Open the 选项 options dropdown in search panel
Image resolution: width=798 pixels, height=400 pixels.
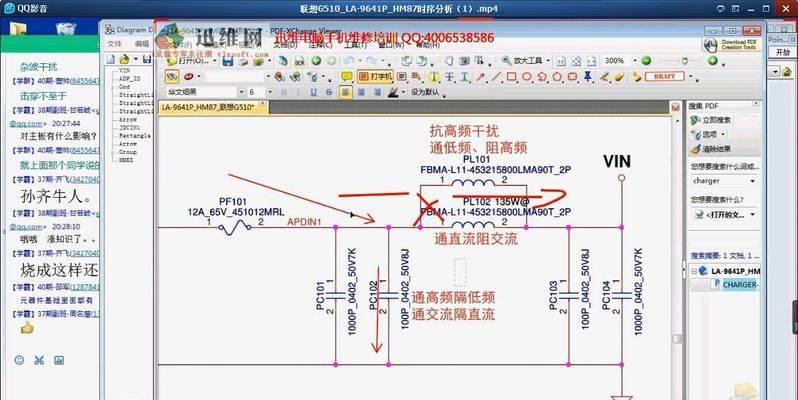(708, 134)
